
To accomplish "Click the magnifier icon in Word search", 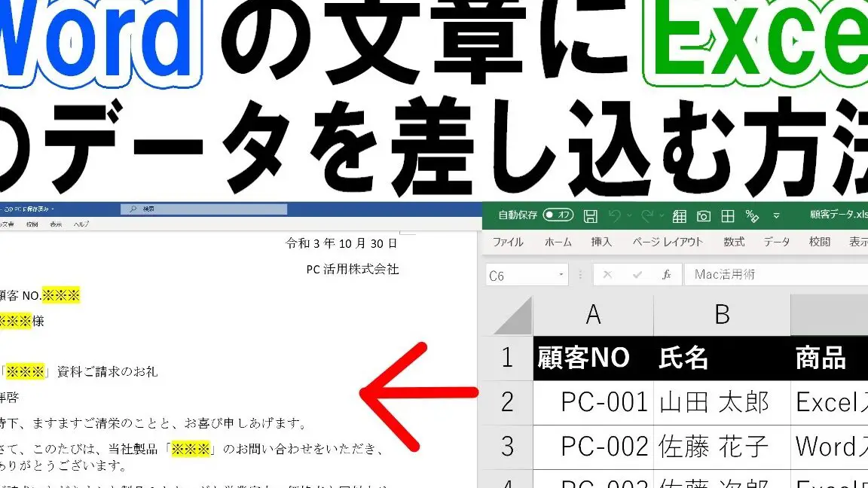I will 133,209.
